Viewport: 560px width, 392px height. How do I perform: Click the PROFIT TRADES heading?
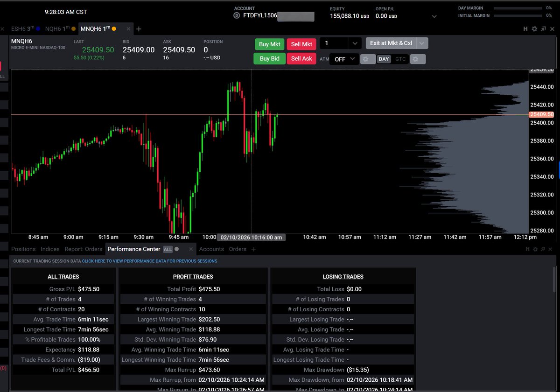[193, 277]
